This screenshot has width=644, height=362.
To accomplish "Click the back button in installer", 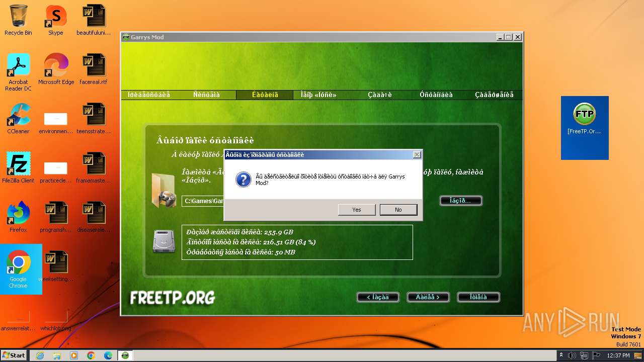I will click(378, 297).
